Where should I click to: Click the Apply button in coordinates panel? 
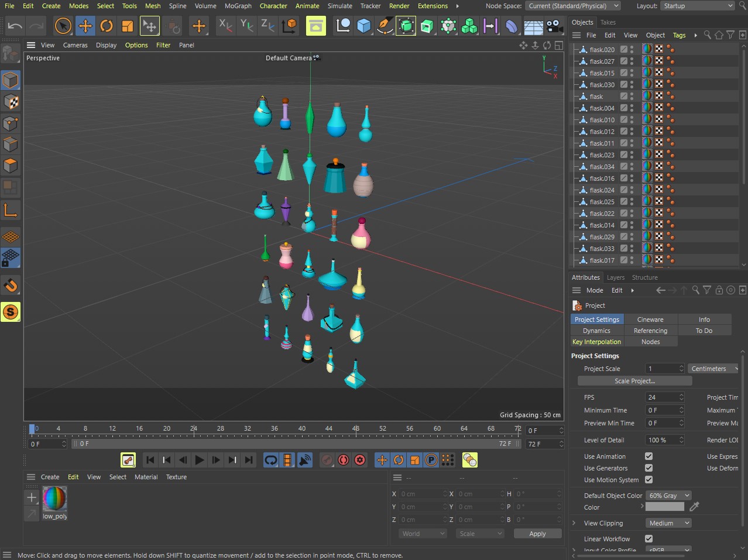pyautogui.click(x=537, y=534)
